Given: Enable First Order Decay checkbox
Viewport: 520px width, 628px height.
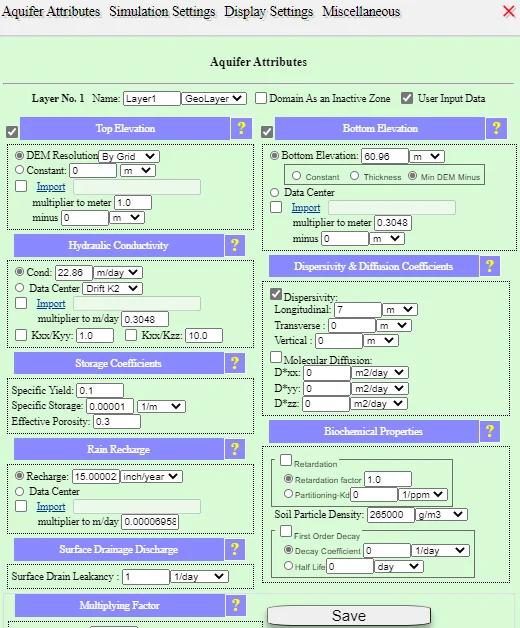Looking at the screenshot, I should tap(286, 531).
